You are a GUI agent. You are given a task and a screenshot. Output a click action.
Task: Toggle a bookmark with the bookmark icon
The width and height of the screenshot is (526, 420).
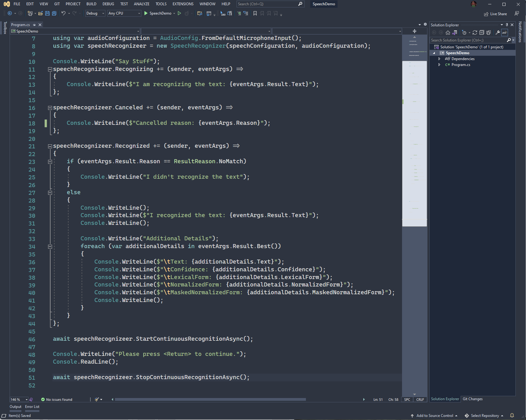click(x=255, y=13)
